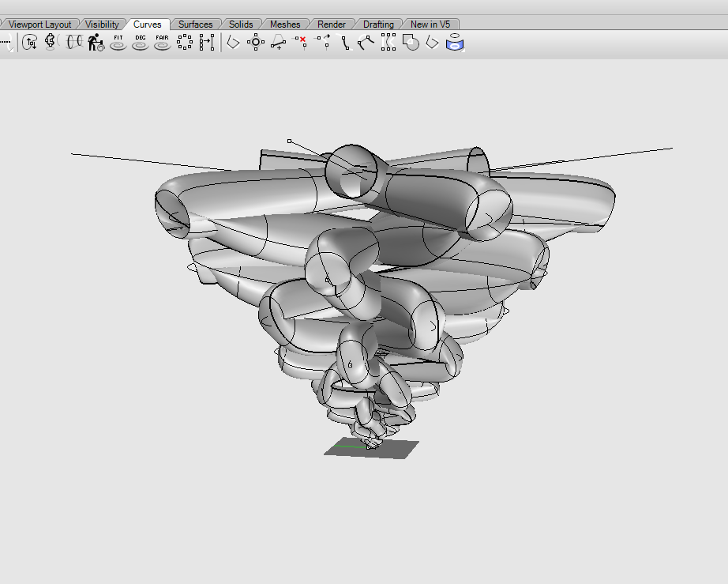Click the S-curve with end points icon
This screenshot has height=584, width=728.
click(344, 42)
